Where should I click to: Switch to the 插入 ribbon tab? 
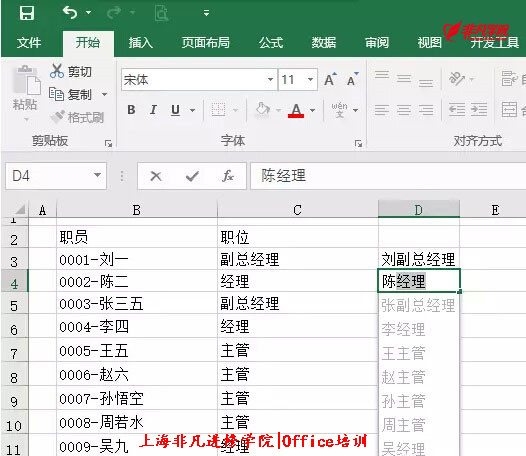141,43
